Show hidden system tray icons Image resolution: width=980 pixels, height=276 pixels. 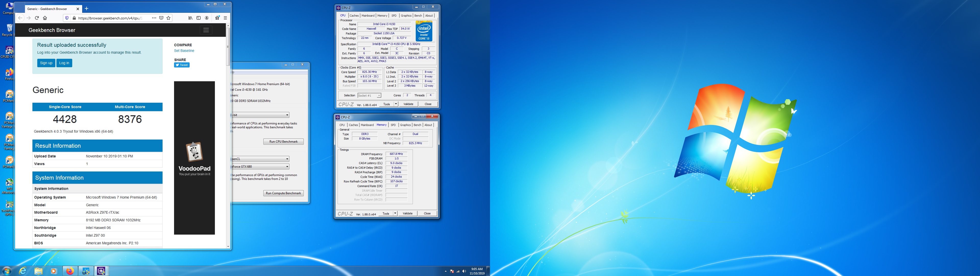coord(446,271)
